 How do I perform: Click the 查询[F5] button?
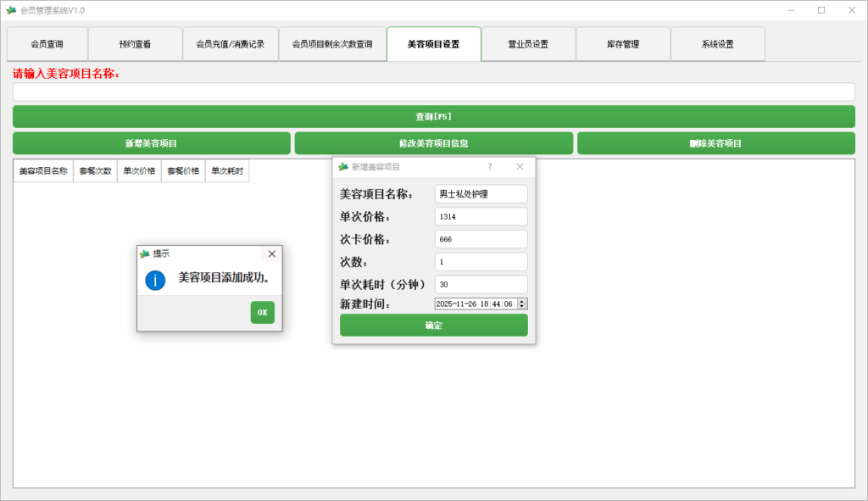[x=432, y=115]
